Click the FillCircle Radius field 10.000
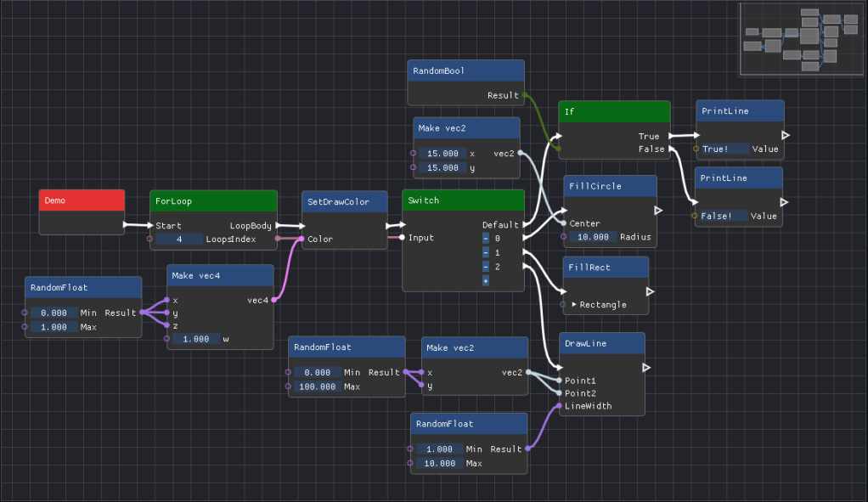Viewport: 868px width, 502px height. point(593,237)
